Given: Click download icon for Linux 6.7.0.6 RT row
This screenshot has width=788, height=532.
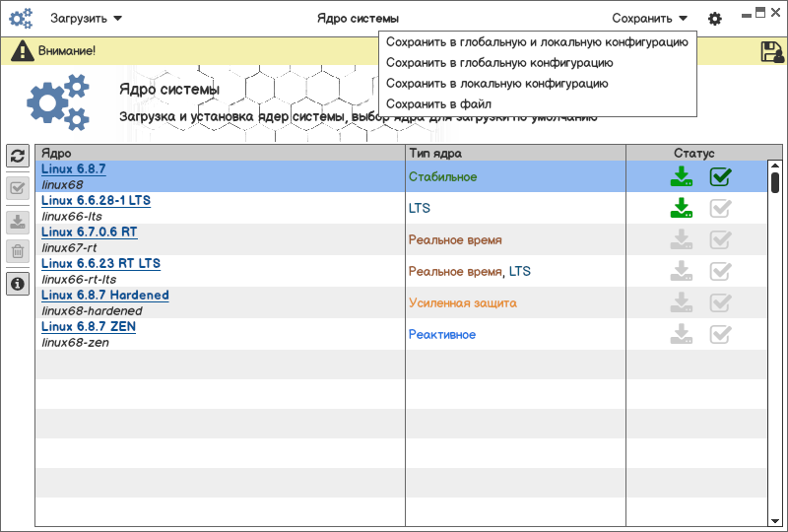Looking at the screenshot, I should (682, 239).
